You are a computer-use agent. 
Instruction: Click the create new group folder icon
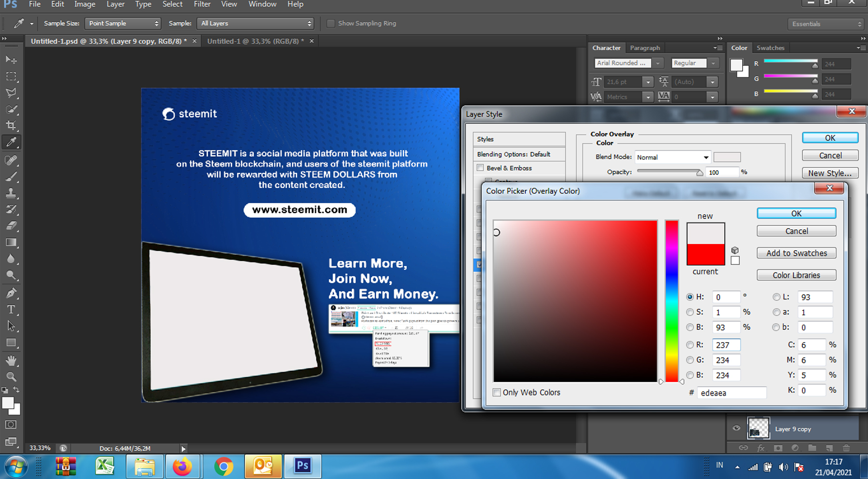812,448
